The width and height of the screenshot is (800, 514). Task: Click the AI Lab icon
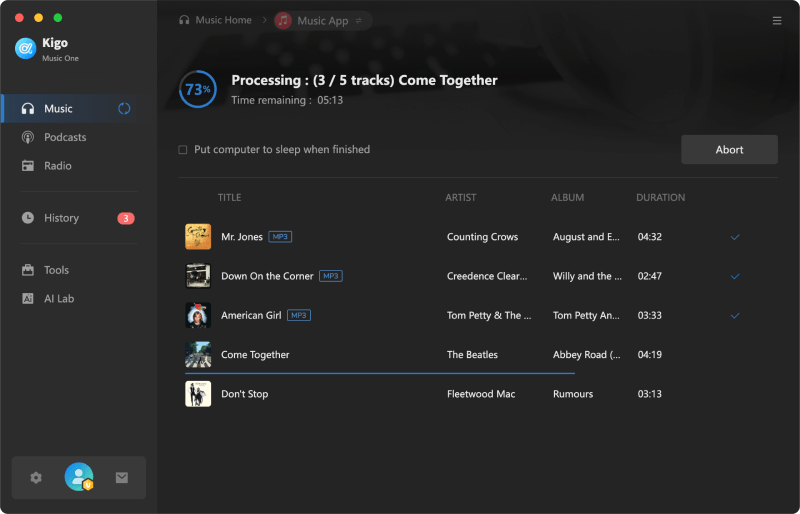point(28,299)
